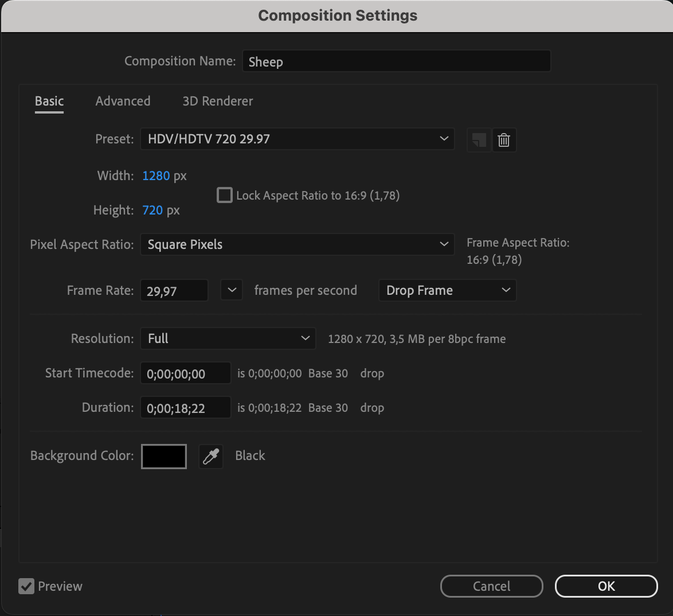Viewport: 673px width, 616px height.
Task: Expand the Pixel Aspect Ratio dropdown
Action: [x=297, y=244]
